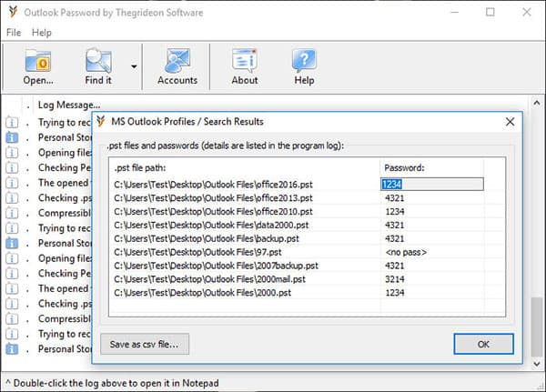546x392 pixels.
Task: Click the first Compressibl log info icon
Action: [x=12, y=213]
